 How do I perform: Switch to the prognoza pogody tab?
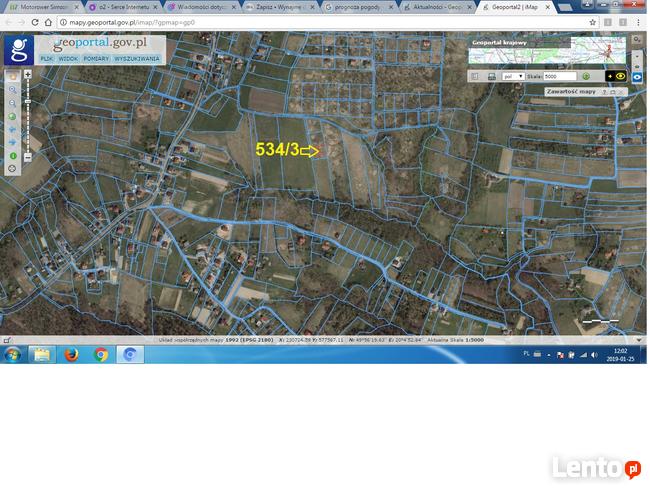click(358, 7)
